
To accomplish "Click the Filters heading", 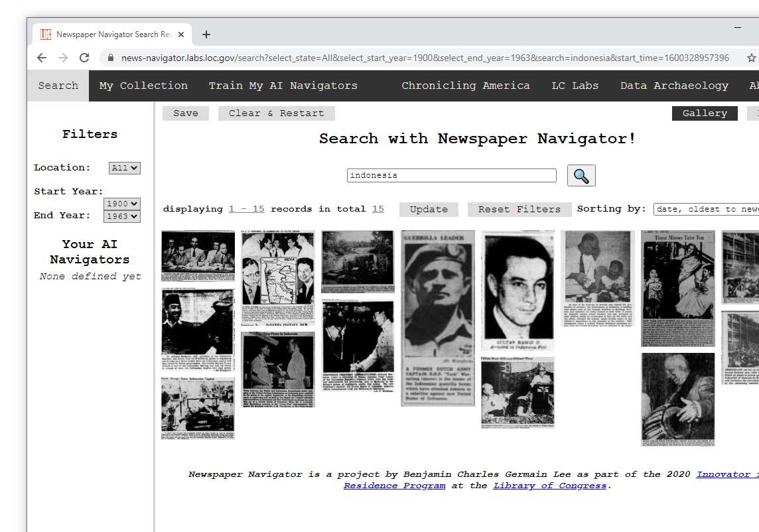I will point(90,134).
